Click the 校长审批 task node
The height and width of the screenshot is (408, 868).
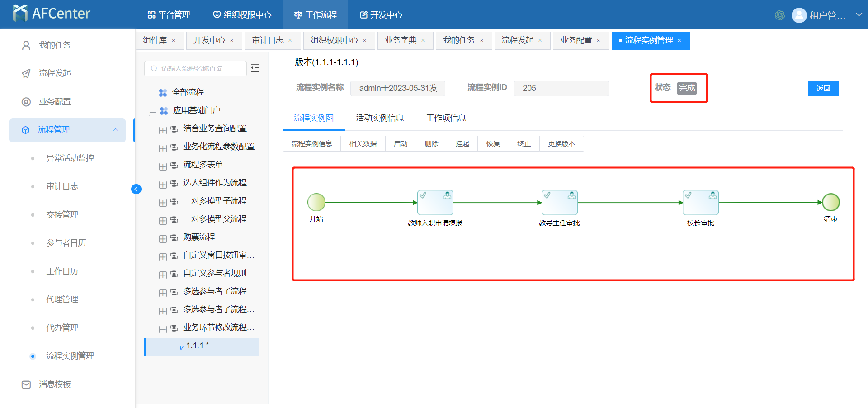click(x=700, y=203)
